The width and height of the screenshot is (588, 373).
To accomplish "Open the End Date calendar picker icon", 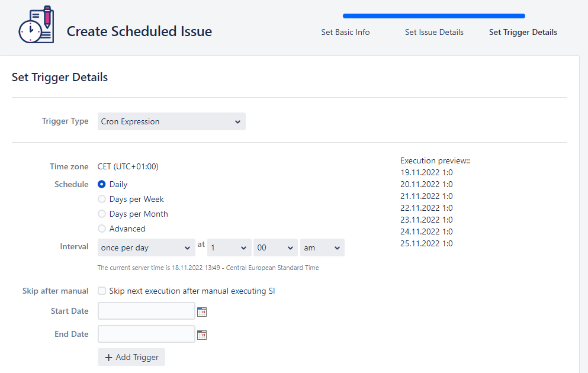I will point(202,335).
